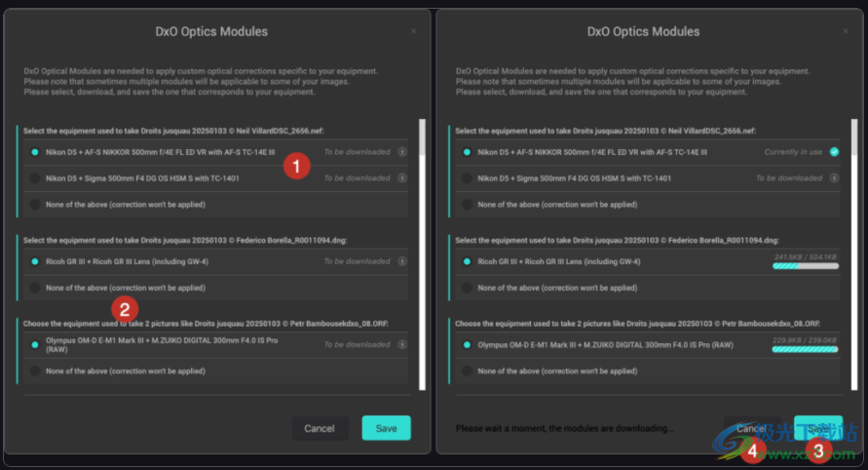Click '241.5KB / 504.1KB' download size text
The image size is (868, 470).
tap(806, 257)
